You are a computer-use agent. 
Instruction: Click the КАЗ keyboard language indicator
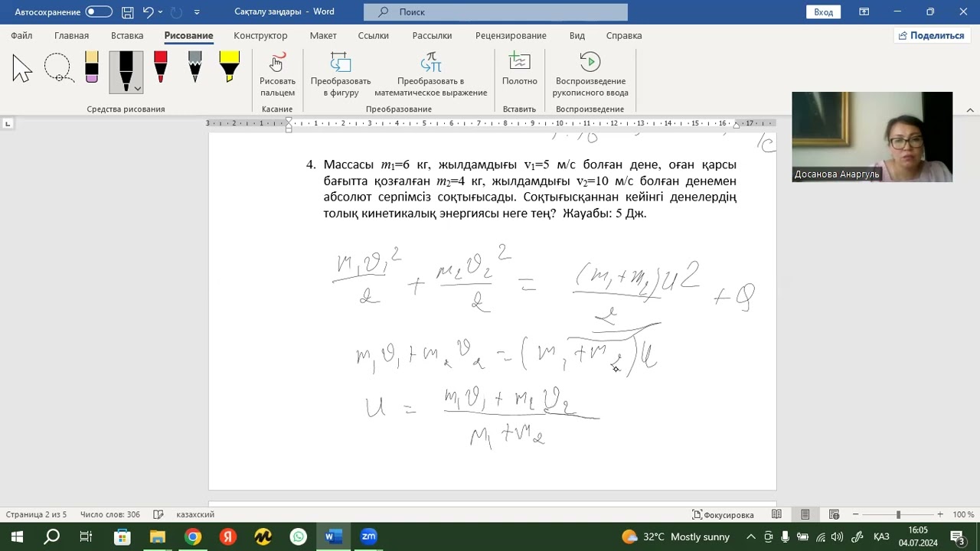tap(881, 536)
